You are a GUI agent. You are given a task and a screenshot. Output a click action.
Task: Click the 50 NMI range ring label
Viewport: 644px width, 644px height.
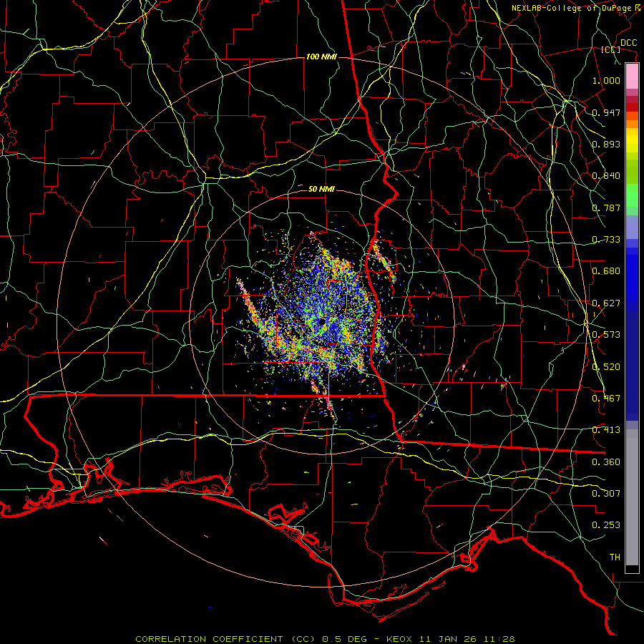[321, 189]
